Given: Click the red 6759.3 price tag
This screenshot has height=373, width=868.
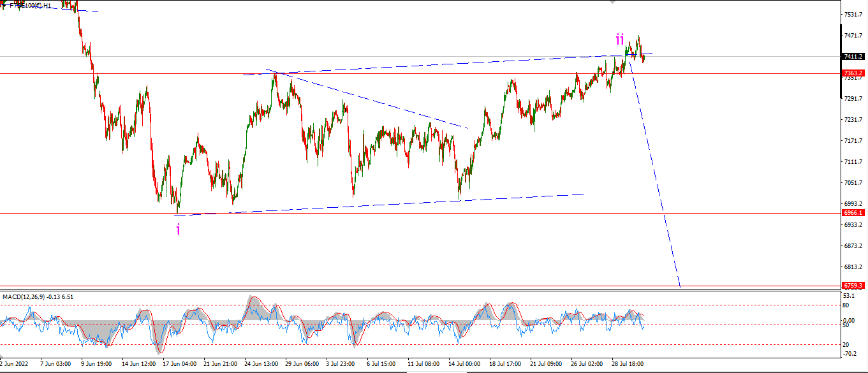Looking at the screenshot, I should [x=853, y=286].
